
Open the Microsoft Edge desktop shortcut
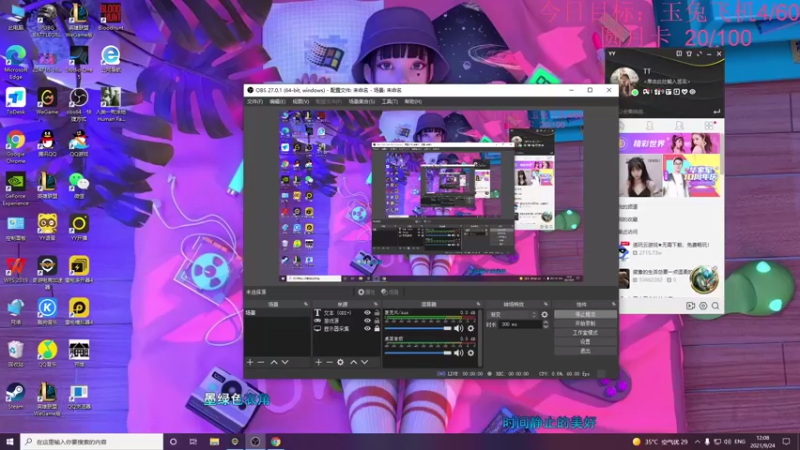pos(16,62)
